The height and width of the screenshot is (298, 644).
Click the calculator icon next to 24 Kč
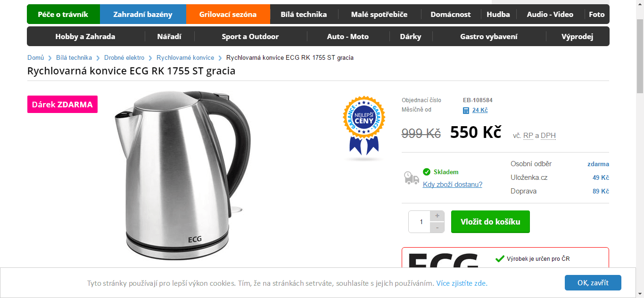point(466,111)
